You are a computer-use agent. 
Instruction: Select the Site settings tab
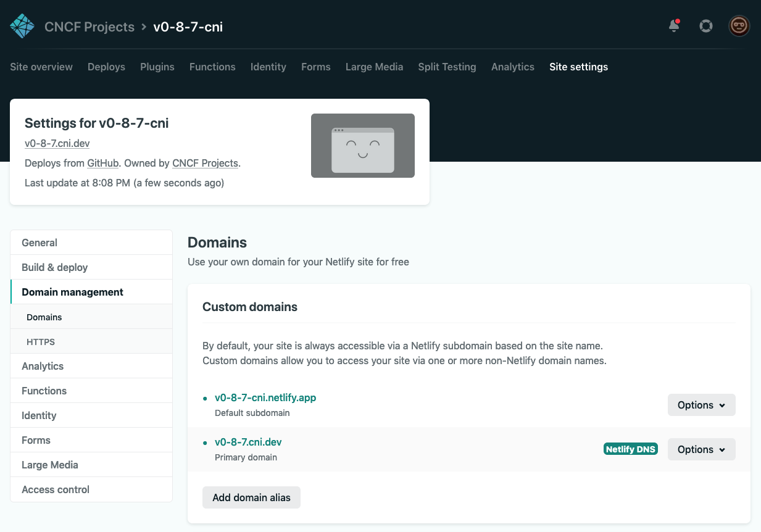pyautogui.click(x=579, y=67)
